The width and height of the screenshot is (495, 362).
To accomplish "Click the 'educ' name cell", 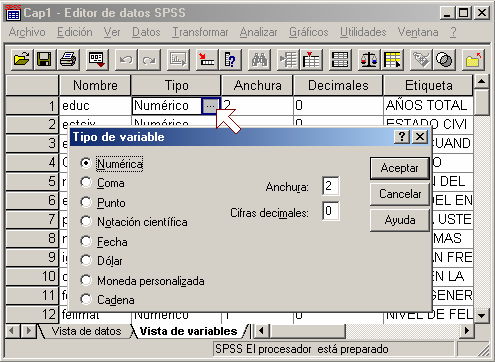I will 95,106.
